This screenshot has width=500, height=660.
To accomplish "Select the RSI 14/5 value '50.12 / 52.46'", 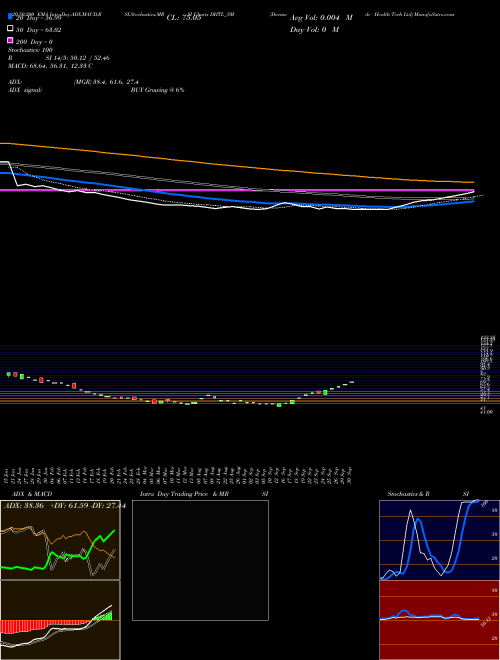I will pos(89,58).
